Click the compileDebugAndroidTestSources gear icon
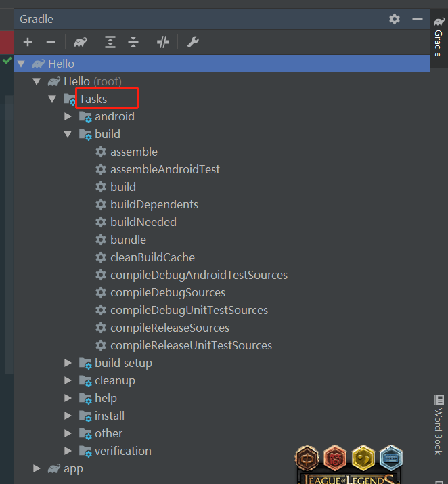This screenshot has height=484, width=448. (101, 275)
